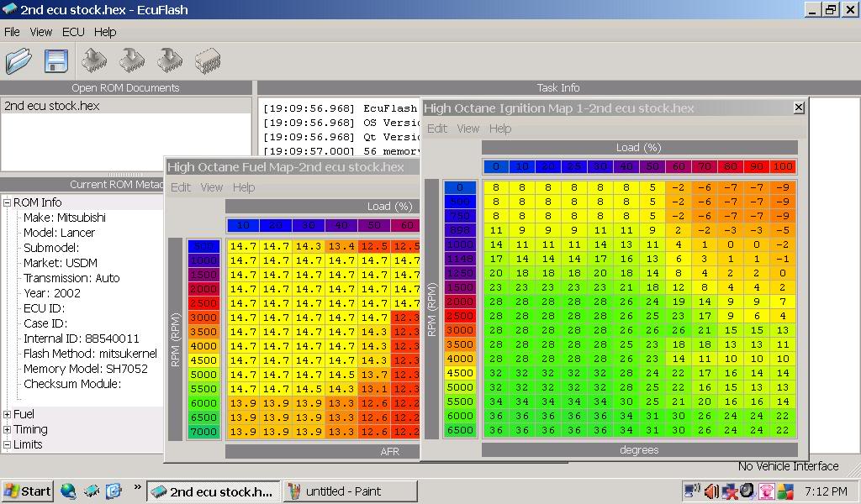861x504 pixels.
Task: Click the Task Info panel header
Action: coord(558,87)
